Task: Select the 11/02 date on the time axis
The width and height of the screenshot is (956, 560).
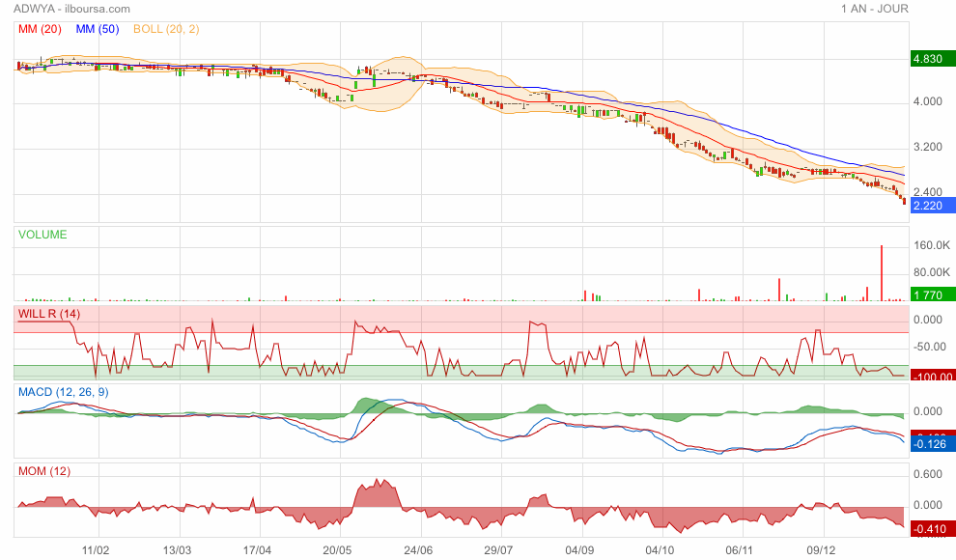Action: [96, 550]
